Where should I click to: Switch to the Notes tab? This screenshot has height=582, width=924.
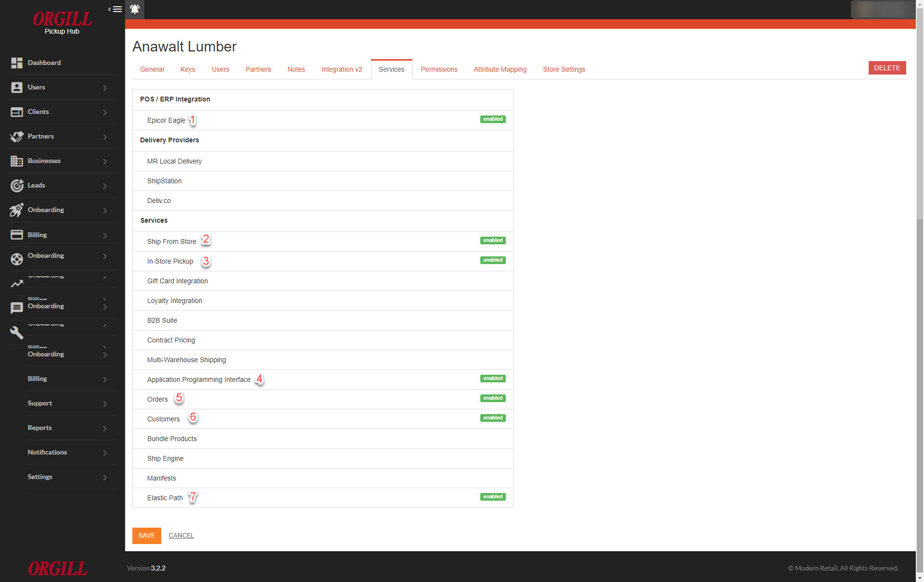(x=296, y=69)
